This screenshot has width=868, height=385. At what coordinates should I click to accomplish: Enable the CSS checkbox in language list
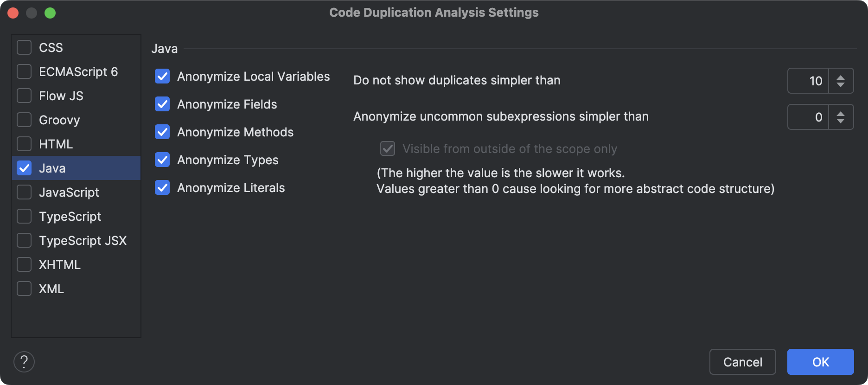pos(24,47)
